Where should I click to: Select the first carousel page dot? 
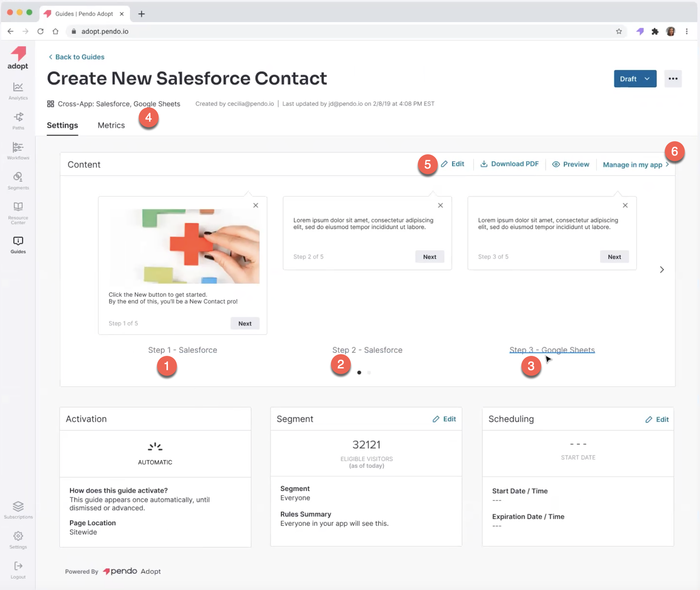[x=359, y=372]
